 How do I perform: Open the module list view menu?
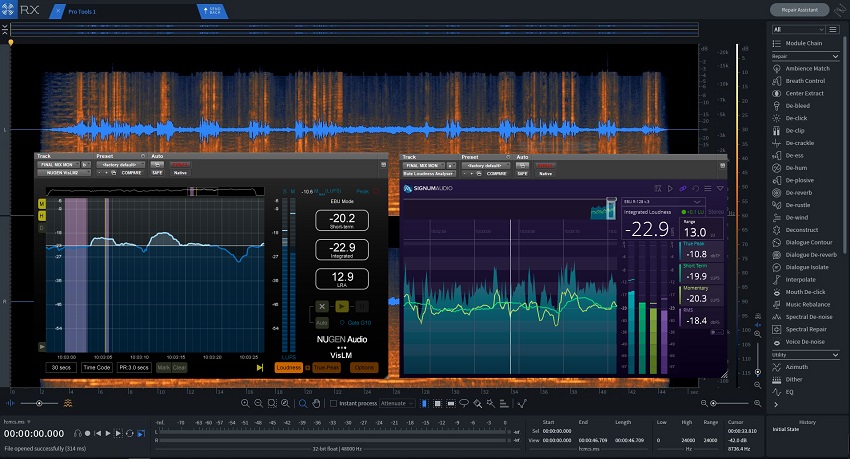pos(833,29)
